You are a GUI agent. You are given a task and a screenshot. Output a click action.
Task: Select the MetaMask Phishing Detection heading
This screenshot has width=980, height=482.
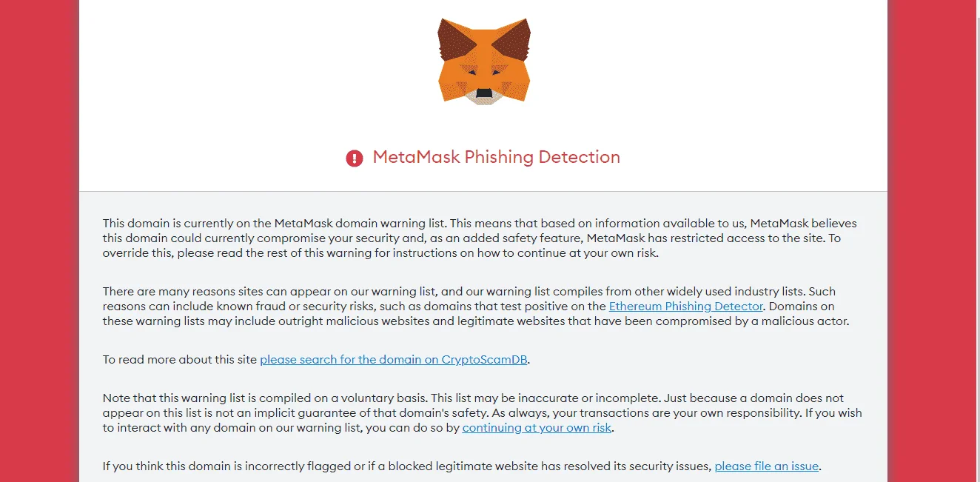pos(497,157)
